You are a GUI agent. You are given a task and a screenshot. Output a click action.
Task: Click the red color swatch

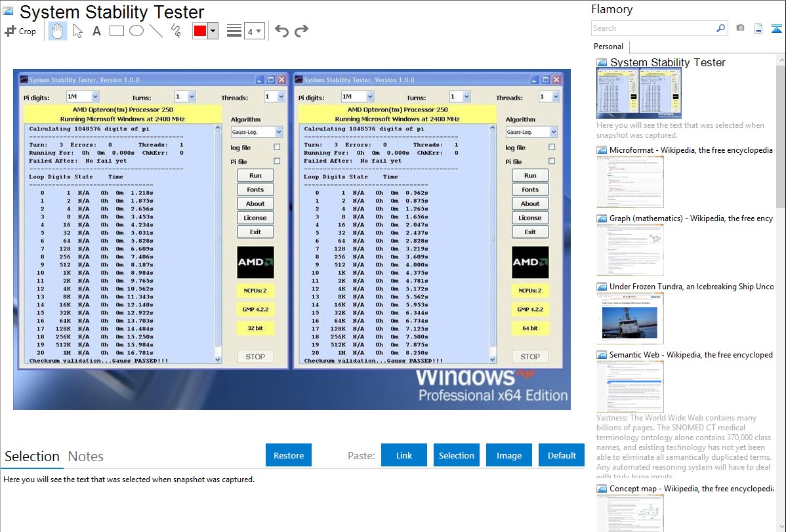(200, 31)
